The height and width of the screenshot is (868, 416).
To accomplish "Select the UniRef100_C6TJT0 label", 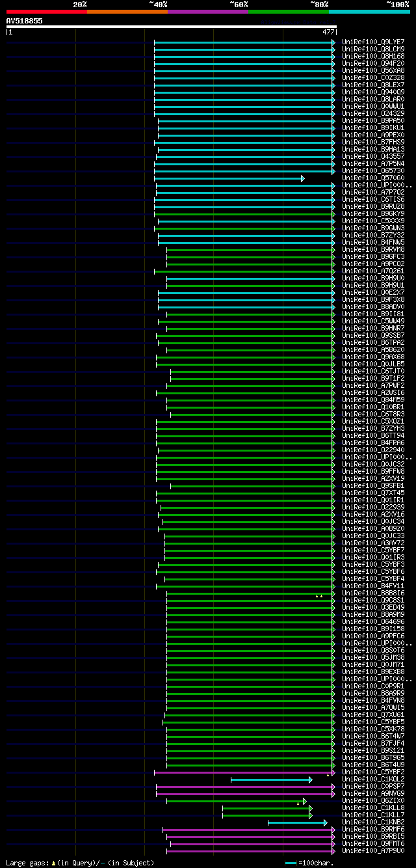I will 373,372.
